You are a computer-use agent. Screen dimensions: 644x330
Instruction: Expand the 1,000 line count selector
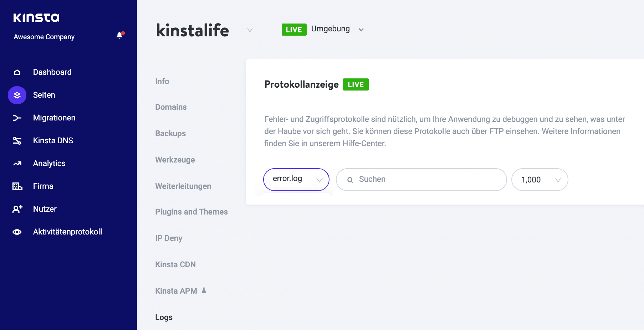coord(540,180)
